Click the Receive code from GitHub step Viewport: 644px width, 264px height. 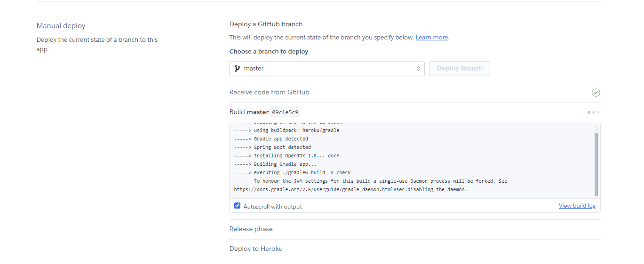(270, 93)
